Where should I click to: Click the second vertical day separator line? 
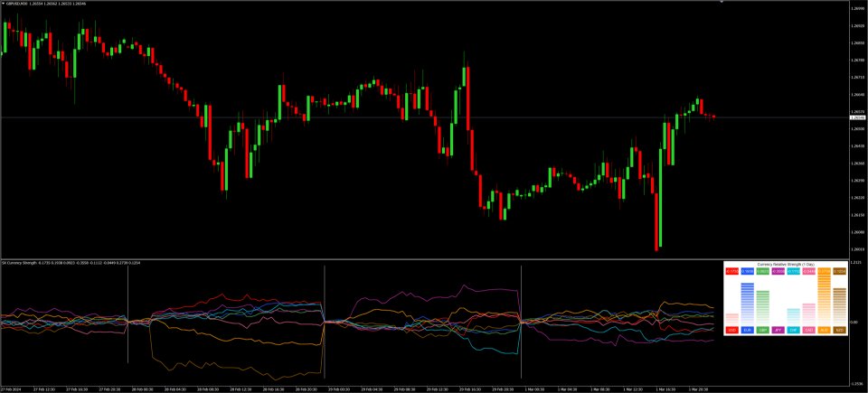pos(325,321)
